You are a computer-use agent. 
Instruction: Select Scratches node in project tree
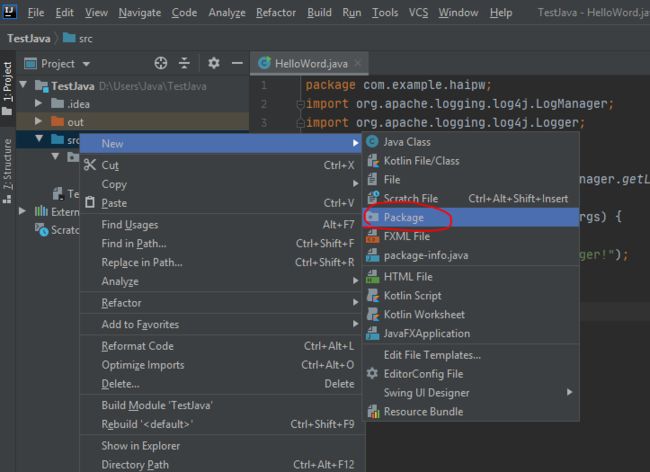click(57, 230)
